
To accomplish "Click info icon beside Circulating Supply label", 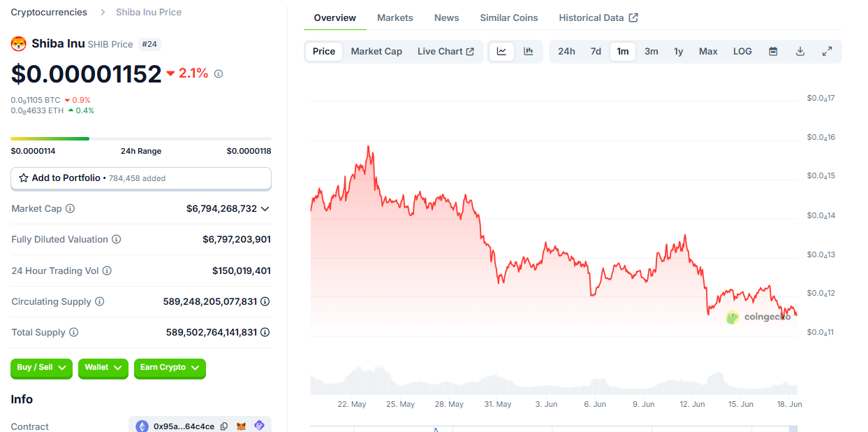I will (x=99, y=301).
